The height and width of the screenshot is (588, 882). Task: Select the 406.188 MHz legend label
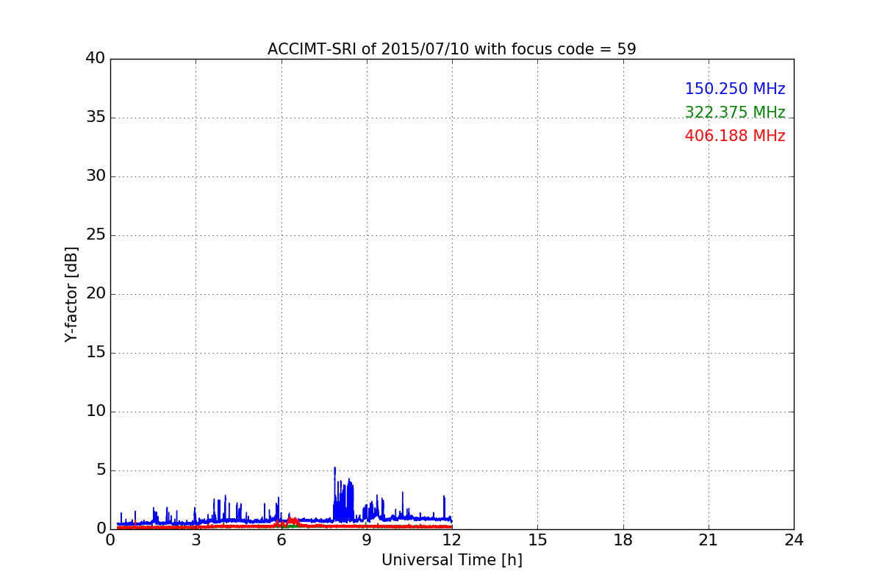click(735, 136)
